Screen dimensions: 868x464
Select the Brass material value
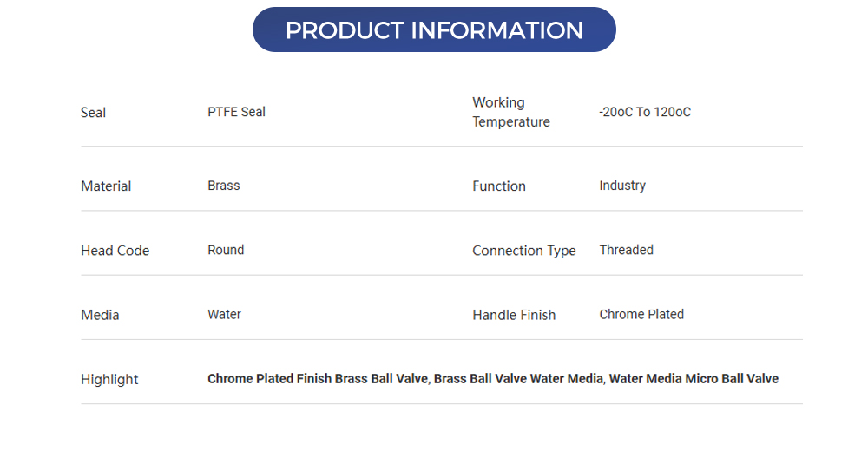[223, 186]
